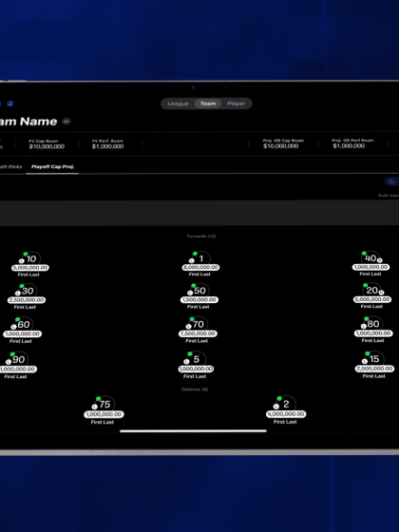The height and width of the screenshot is (532, 399).
Task: Click the First Last name under player 75
Action: [103, 422]
